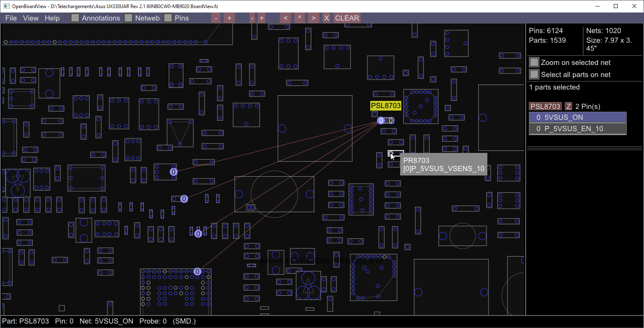This screenshot has width=644, height=328.
Task: Click the left arrow '<' toolbar button
Action: 285,18
